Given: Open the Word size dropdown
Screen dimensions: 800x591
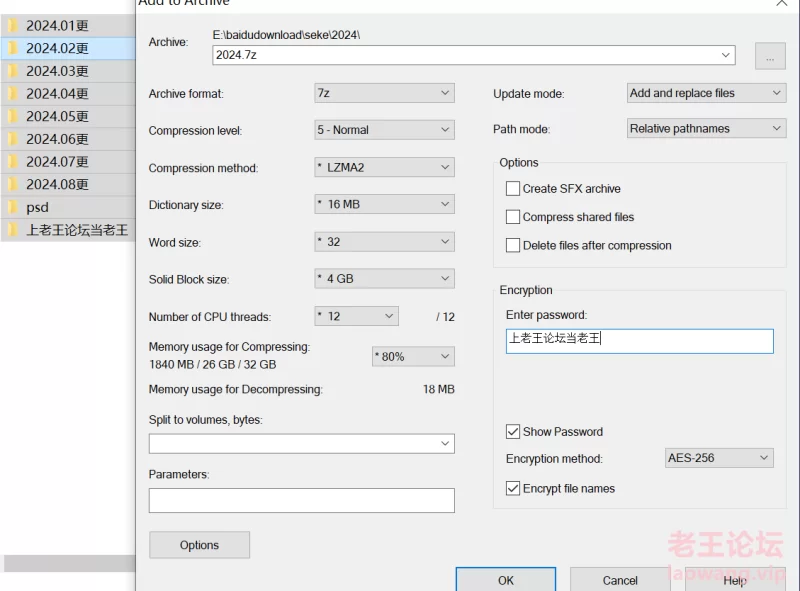Looking at the screenshot, I should click(x=384, y=241).
